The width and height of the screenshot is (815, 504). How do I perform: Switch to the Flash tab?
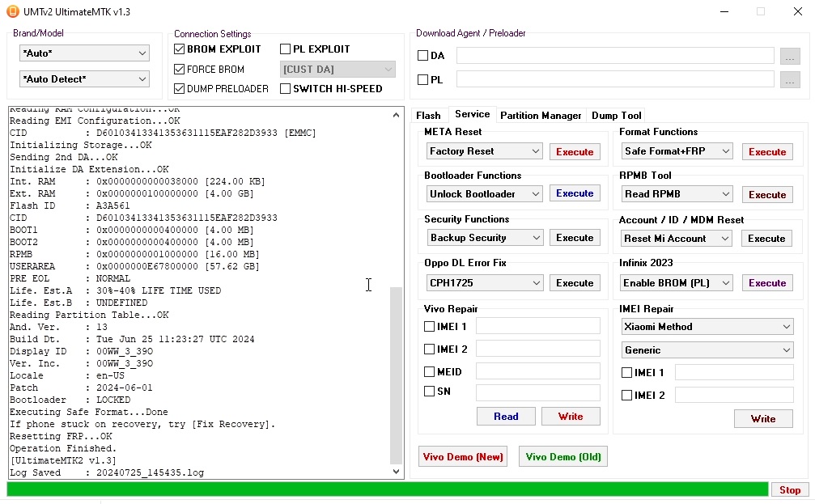point(428,116)
